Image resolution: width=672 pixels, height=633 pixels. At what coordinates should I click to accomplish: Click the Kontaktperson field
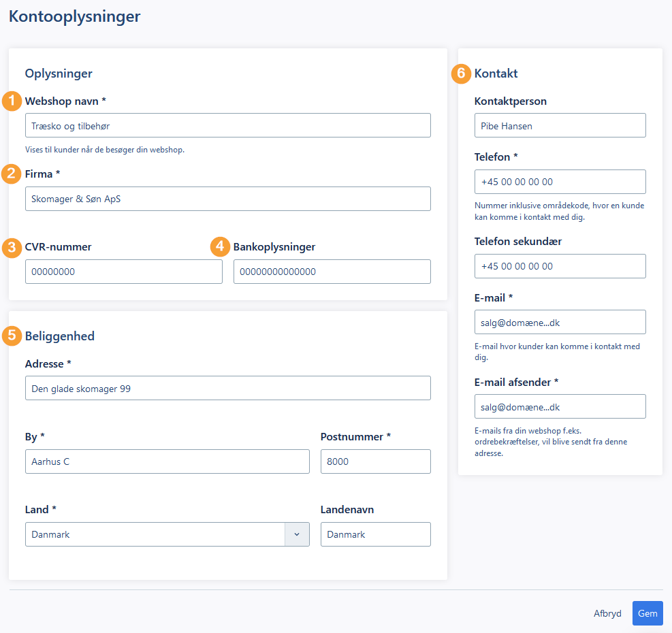(x=560, y=125)
